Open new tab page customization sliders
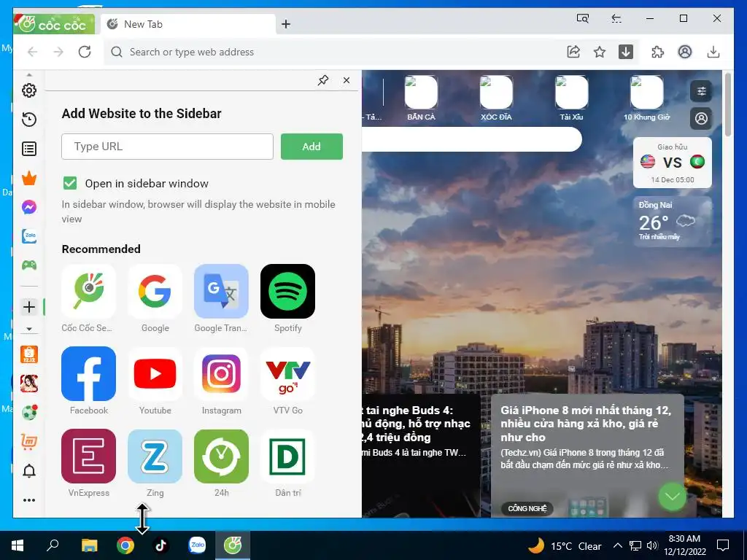The height and width of the screenshot is (560, 747). (x=701, y=91)
